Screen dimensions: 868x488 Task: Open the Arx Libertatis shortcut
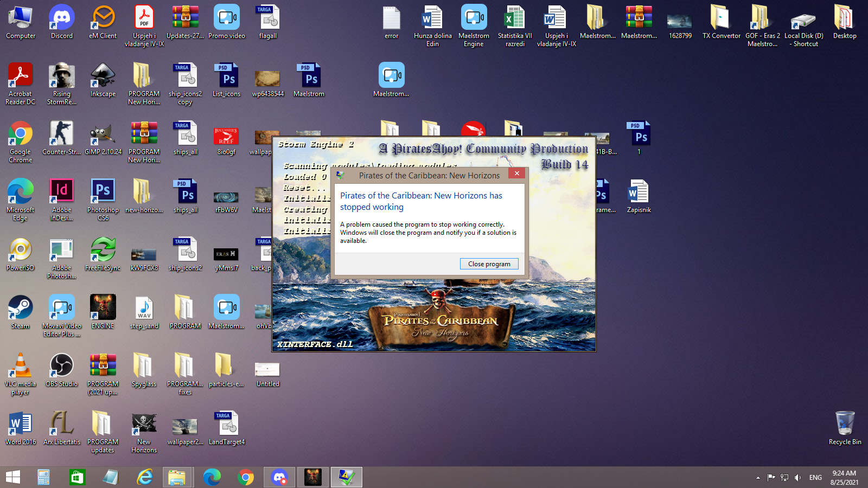pos(62,428)
